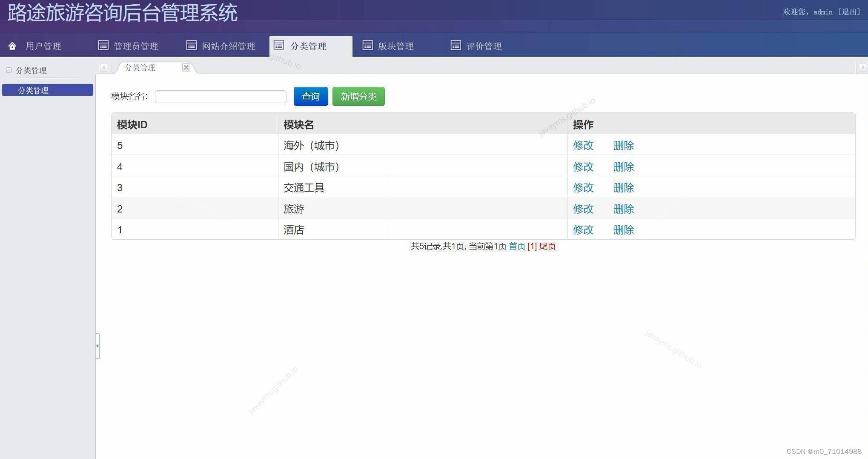The image size is (868, 459).
Task: Click the list icon beside 评价管理
Action: 456,45
